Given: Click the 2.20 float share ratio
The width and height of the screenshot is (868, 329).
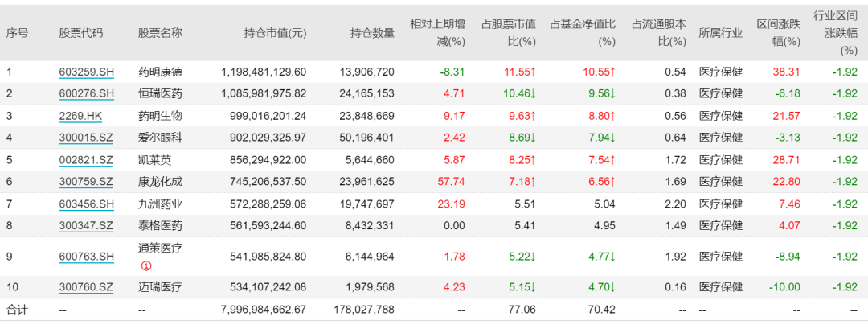Looking at the screenshot, I should tap(676, 204).
